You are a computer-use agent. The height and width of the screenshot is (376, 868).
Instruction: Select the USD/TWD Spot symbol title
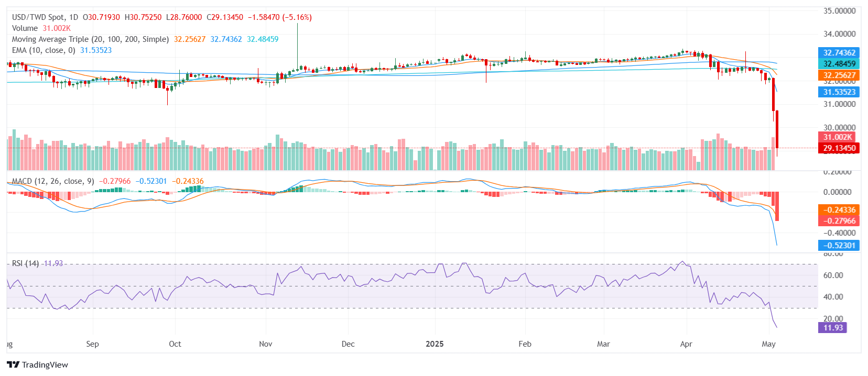[x=45, y=17]
